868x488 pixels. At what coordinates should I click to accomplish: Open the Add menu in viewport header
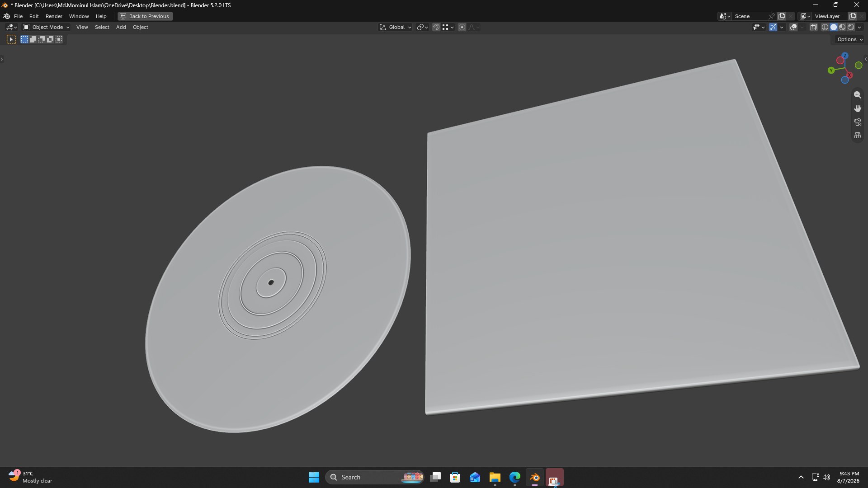pos(121,28)
